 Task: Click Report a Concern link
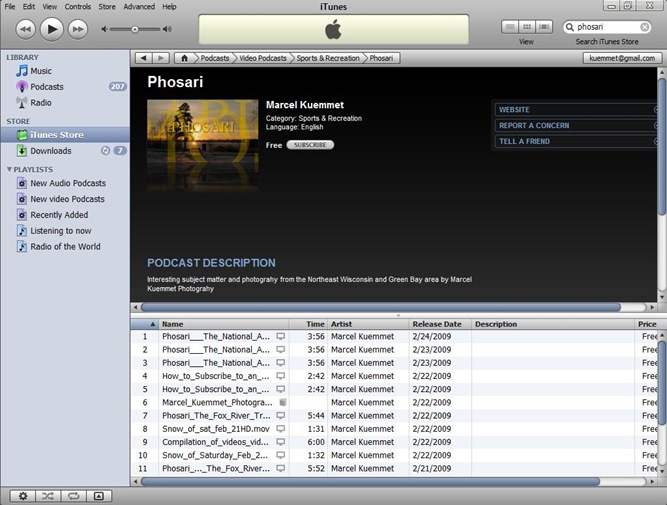coord(576,126)
